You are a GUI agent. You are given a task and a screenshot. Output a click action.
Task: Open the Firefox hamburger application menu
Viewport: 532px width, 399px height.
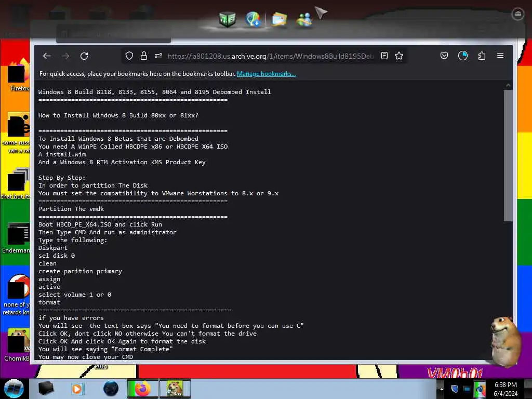[x=500, y=56]
